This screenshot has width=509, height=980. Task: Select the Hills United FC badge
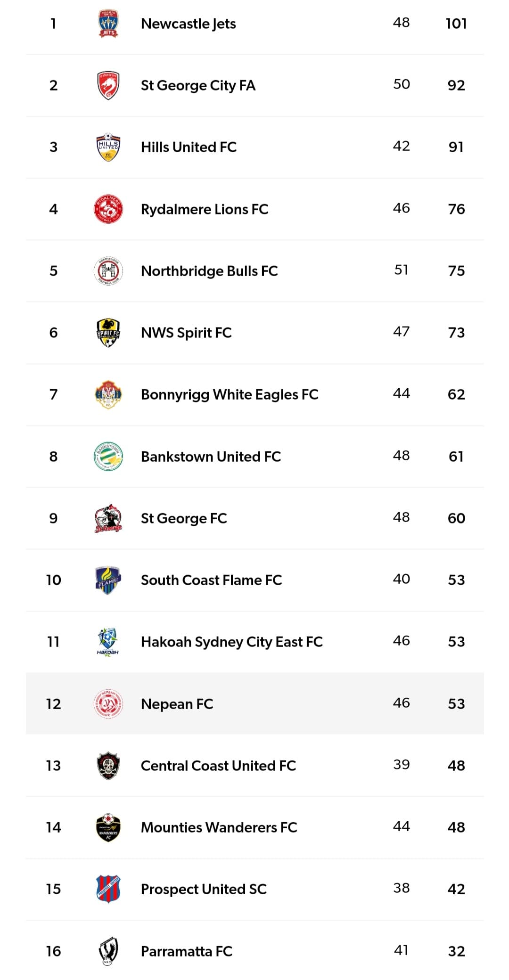pos(108,147)
